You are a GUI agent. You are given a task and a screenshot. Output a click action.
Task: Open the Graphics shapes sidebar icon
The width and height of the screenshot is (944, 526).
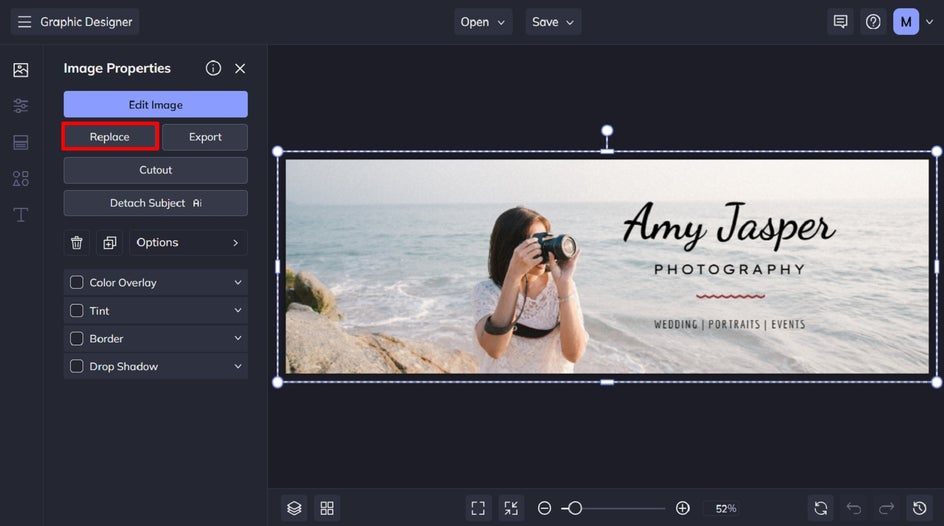click(20, 179)
